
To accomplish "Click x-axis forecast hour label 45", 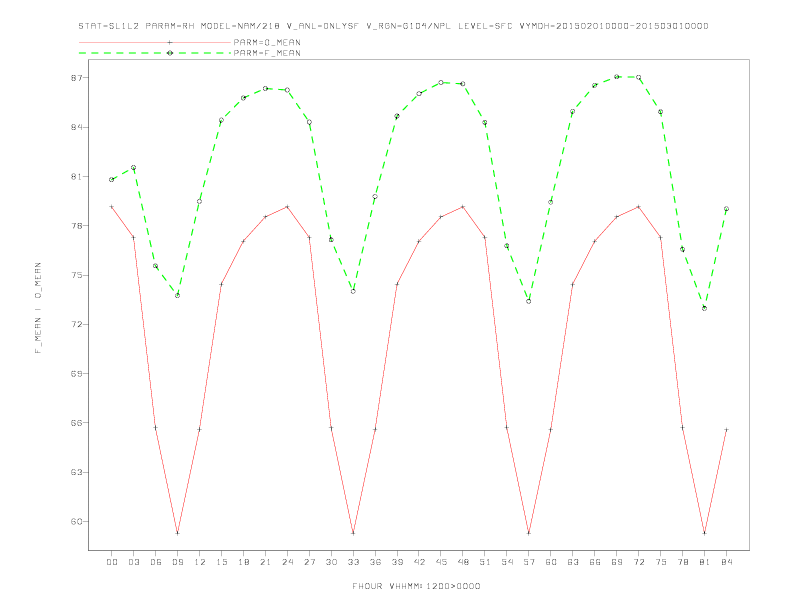I will (x=441, y=562).
